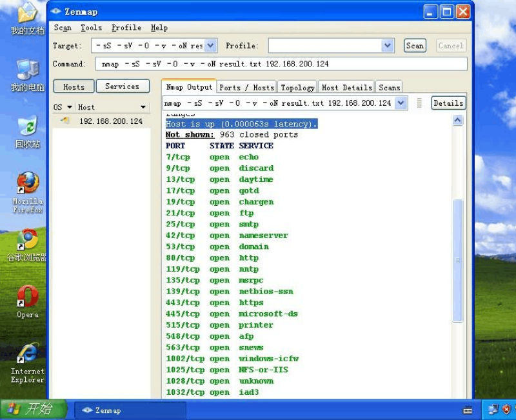Click the Nmap output vertical scrollbar thumb
This screenshot has height=420, width=516.
[458, 260]
